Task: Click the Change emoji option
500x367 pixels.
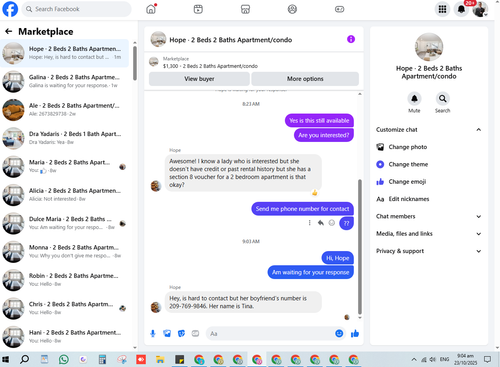Action: [x=407, y=182]
